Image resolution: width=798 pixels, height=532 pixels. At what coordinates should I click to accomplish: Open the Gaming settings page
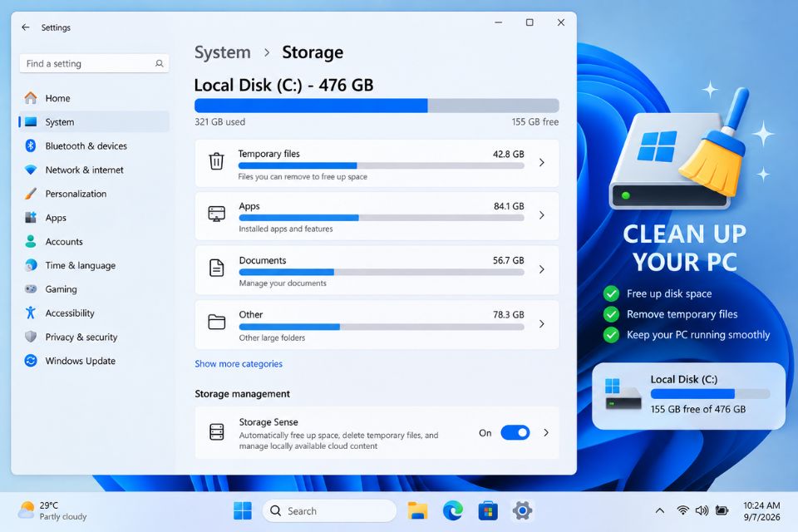[94, 289]
